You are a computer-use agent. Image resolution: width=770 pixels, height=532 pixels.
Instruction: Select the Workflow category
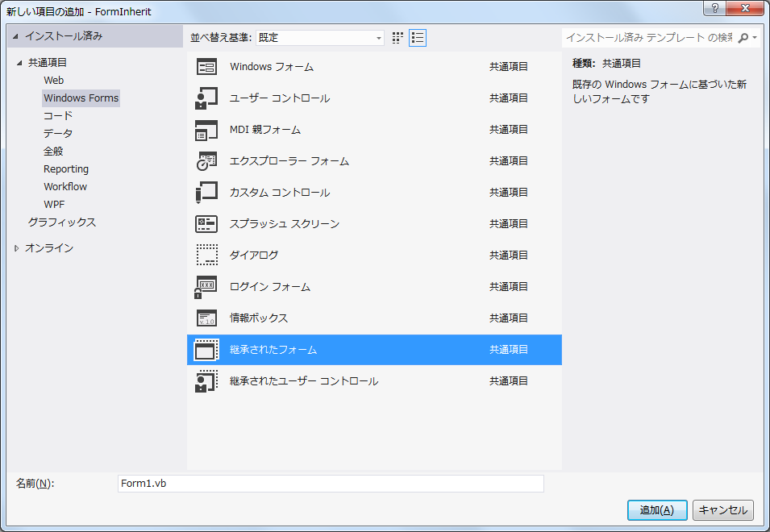[65, 186]
